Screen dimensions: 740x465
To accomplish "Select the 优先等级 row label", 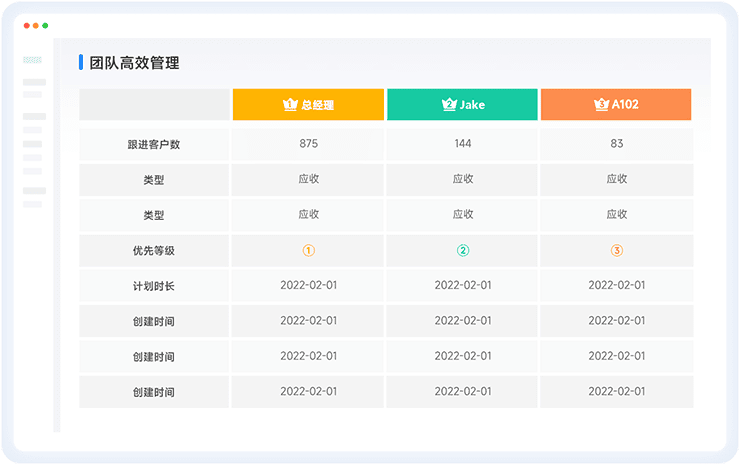I will [154, 251].
